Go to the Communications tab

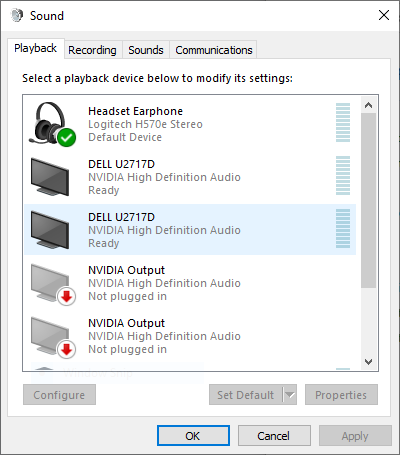[214, 50]
